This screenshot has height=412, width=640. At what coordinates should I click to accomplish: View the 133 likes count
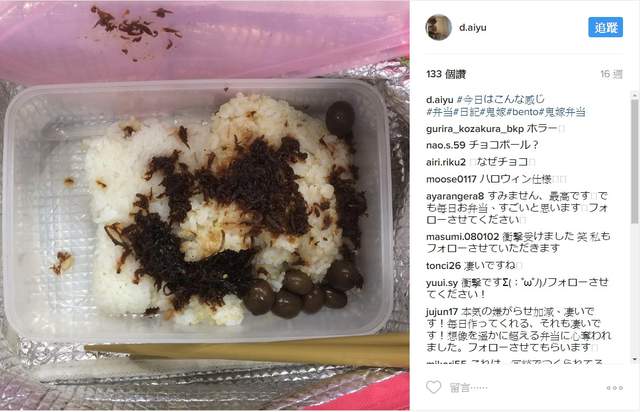pyautogui.click(x=446, y=74)
